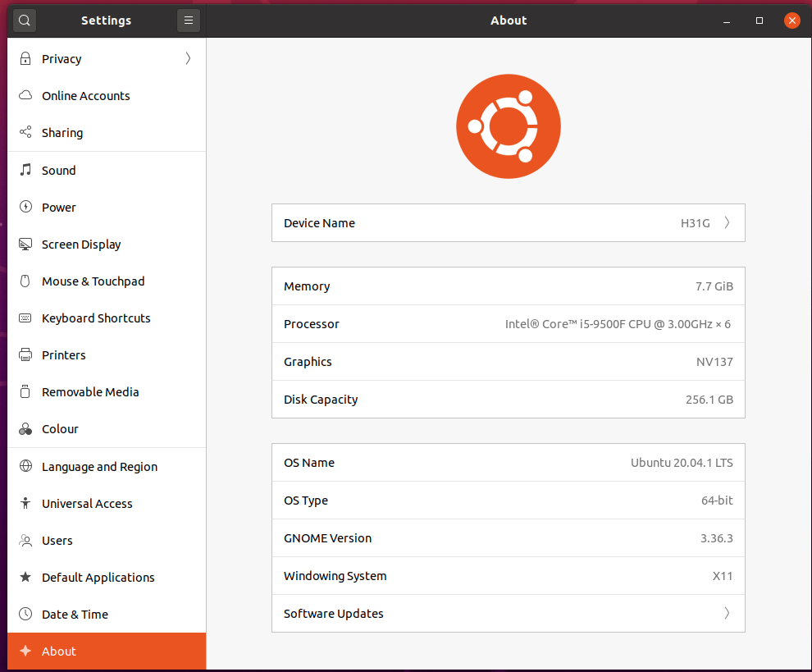Open Device Name chevron to rename
The height and width of the screenshot is (672, 812).
[x=727, y=223]
